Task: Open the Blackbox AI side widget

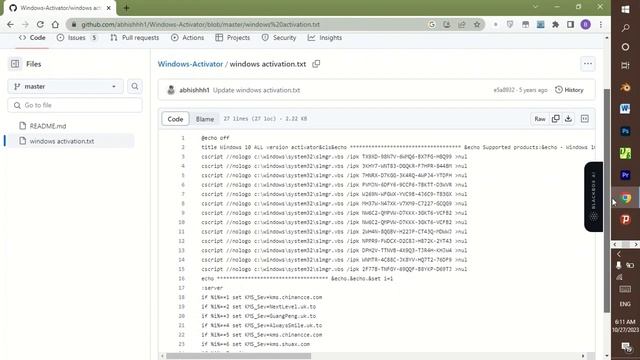Action: (x=593, y=197)
